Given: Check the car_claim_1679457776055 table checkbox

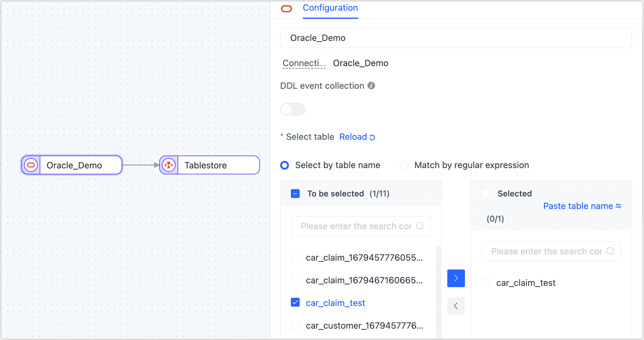Looking at the screenshot, I should pyautogui.click(x=295, y=257).
